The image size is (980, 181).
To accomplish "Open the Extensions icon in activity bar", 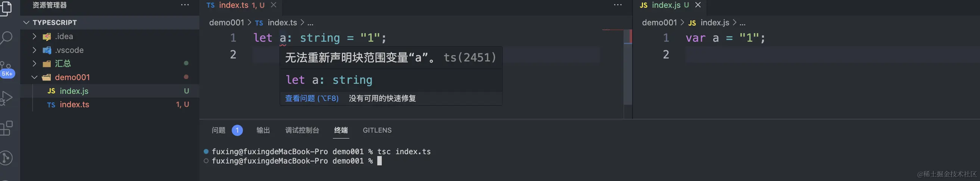I will 6,128.
